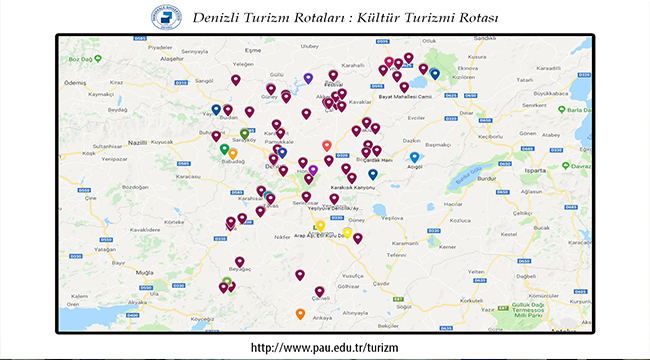The height and width of the screenshot is (360, 650).
Task: Select yellow pin beside the maroon pin
Action: click(347, 234)
